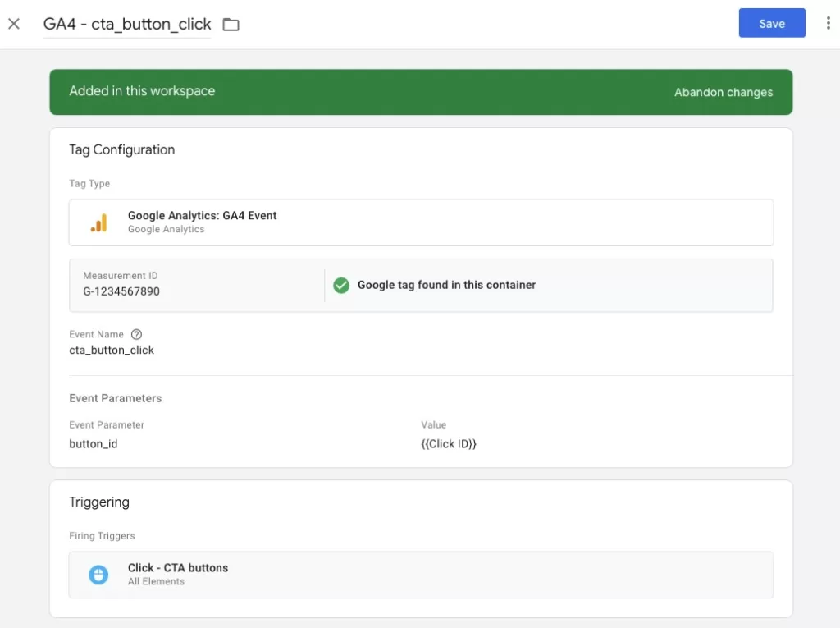840x628 pixels.
Task: Click the Triggering section heading
Action: [x=99, y=502]
